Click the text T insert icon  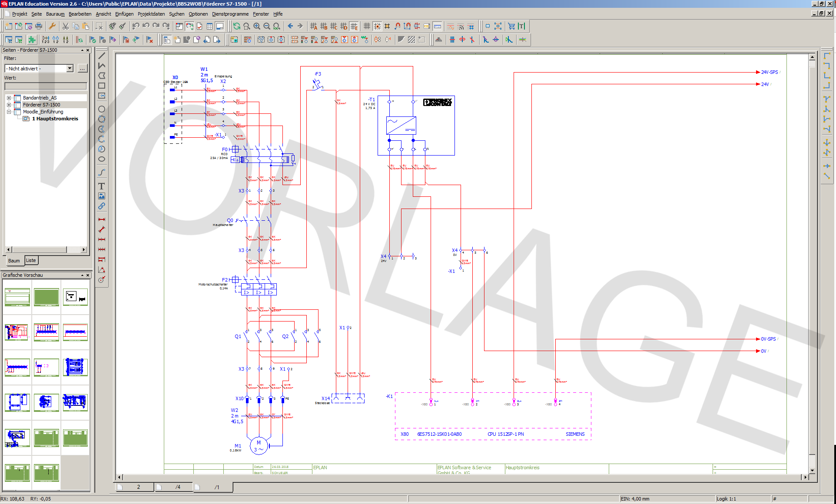[x=521, y=26]
